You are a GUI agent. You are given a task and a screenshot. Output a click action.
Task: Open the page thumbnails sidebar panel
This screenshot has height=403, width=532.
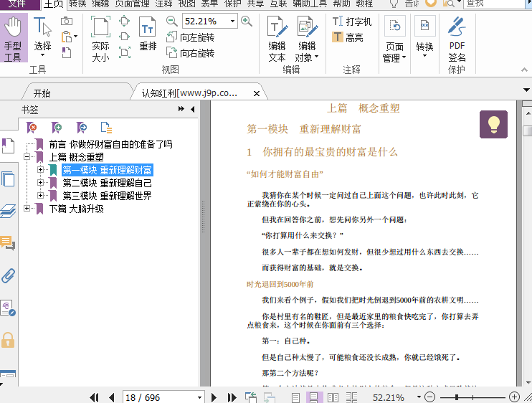click(x=8, y=179)
